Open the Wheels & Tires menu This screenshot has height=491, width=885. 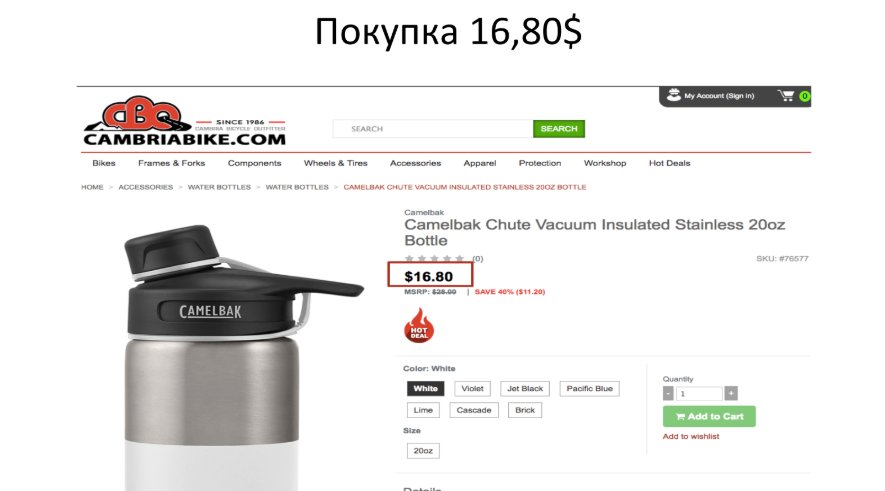pos(335,163)
